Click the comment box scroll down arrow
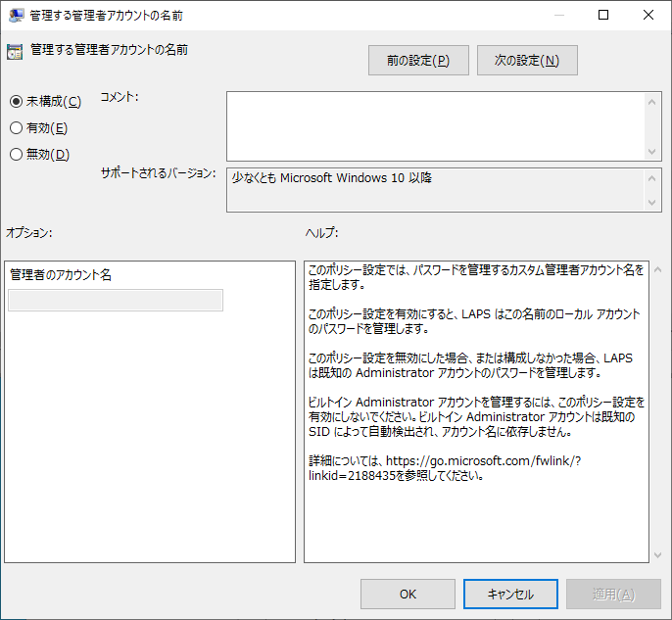Viewport: 672px width, 620px height. pyautogui.click(x=653, y=152)
